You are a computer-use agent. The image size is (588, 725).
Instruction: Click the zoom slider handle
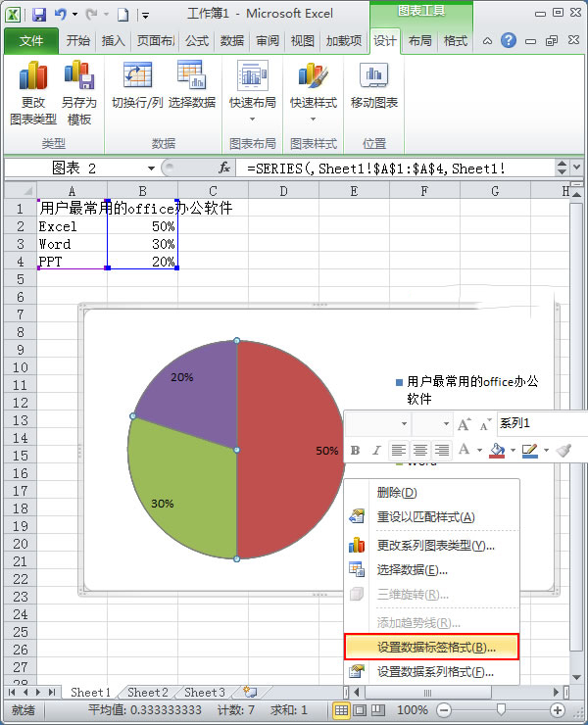pos(501,709)
